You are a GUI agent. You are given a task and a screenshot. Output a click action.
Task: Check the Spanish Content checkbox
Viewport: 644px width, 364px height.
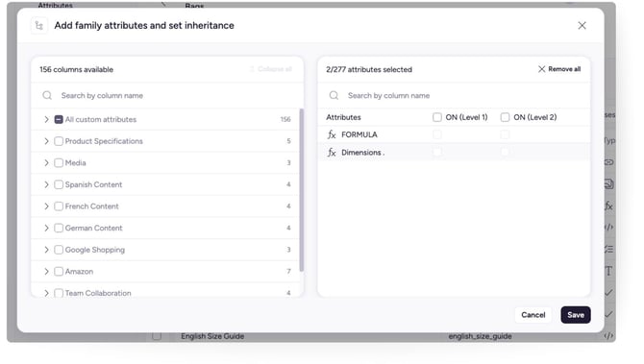pos(59,184)
